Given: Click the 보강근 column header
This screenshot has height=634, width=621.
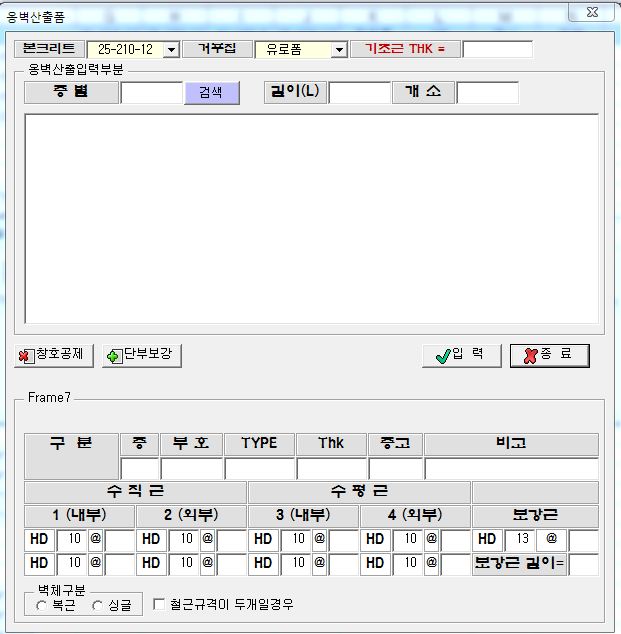Looking at the screenshot, I should (x=535, y=516).
